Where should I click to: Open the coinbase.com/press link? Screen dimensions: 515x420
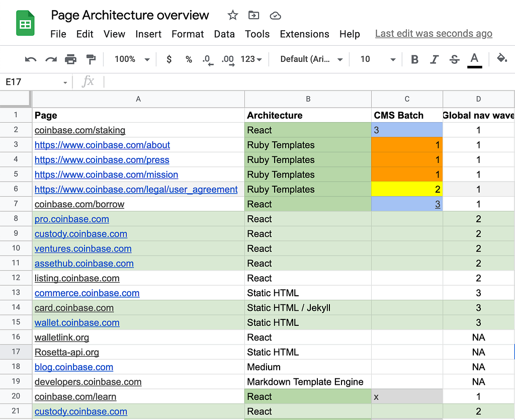102,159
